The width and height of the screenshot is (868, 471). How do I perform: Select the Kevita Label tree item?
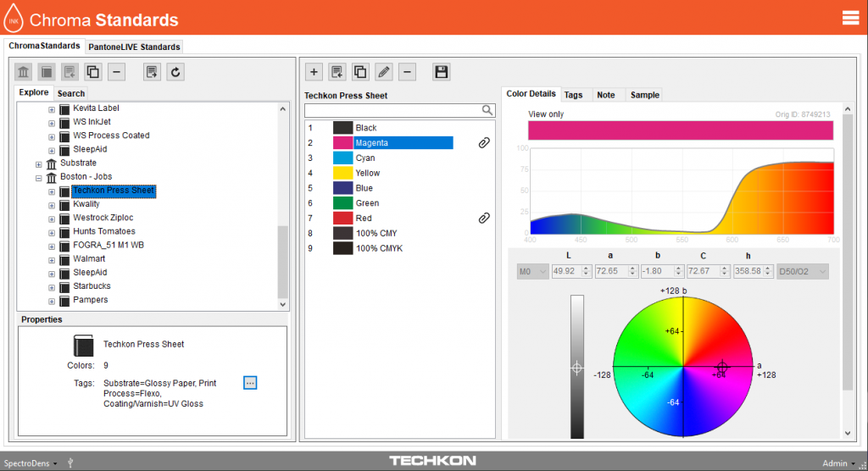(96, 108)
